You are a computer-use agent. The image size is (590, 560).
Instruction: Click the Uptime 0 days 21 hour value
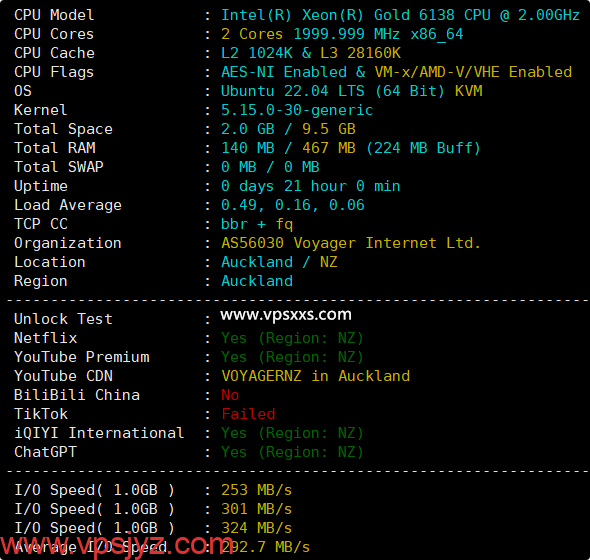tap(310, 186)
